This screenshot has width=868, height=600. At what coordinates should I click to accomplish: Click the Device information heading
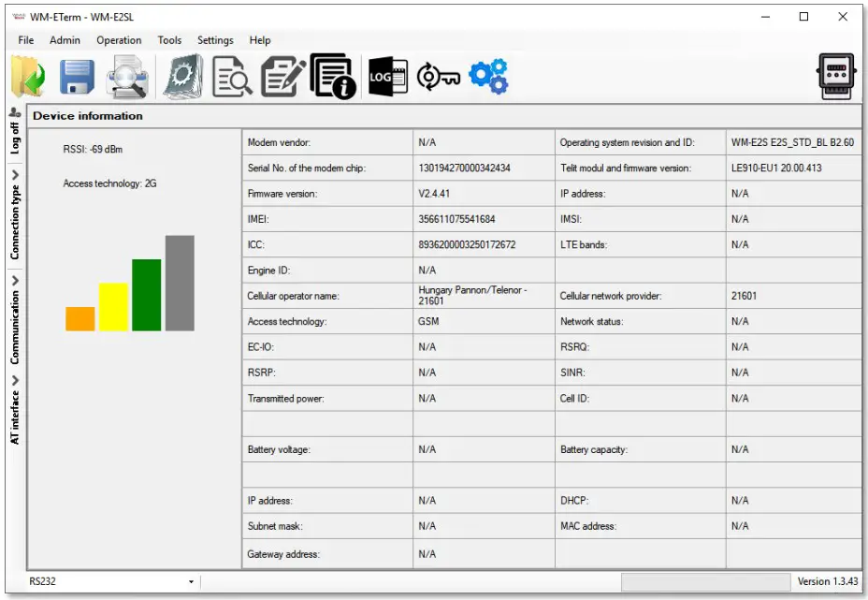[88, 116]
